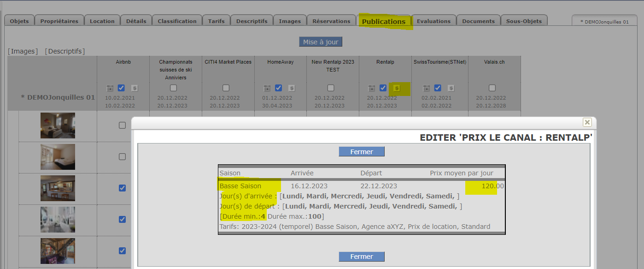The height and width of the screenshot is (269, 644).
Task: Open the HomeAway calendar icon
Action: (x=267, y=88)
